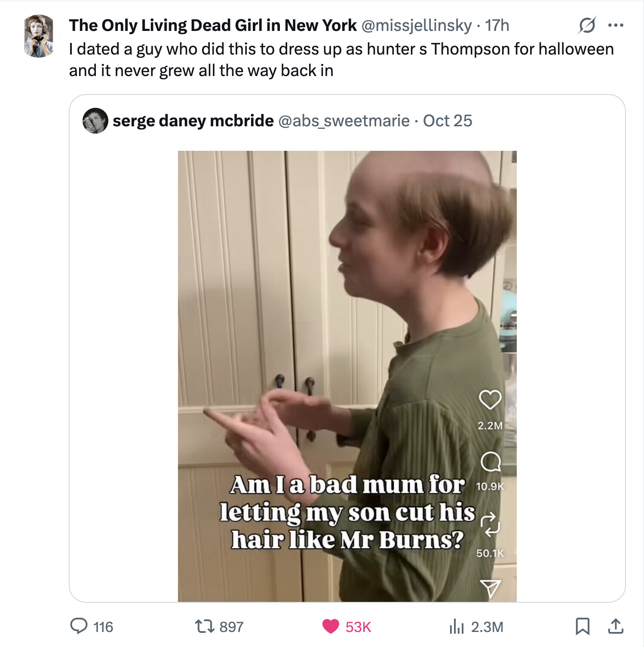Open serge daney mcbride's avatar
644x647 pixels.
point(95,121)
